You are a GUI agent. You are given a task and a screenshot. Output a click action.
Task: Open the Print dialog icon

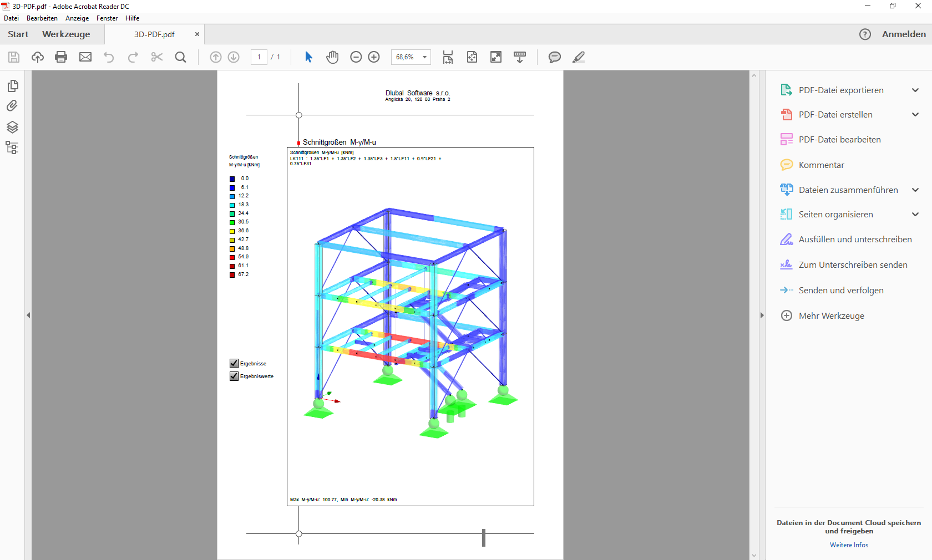(x=61, y=57)
